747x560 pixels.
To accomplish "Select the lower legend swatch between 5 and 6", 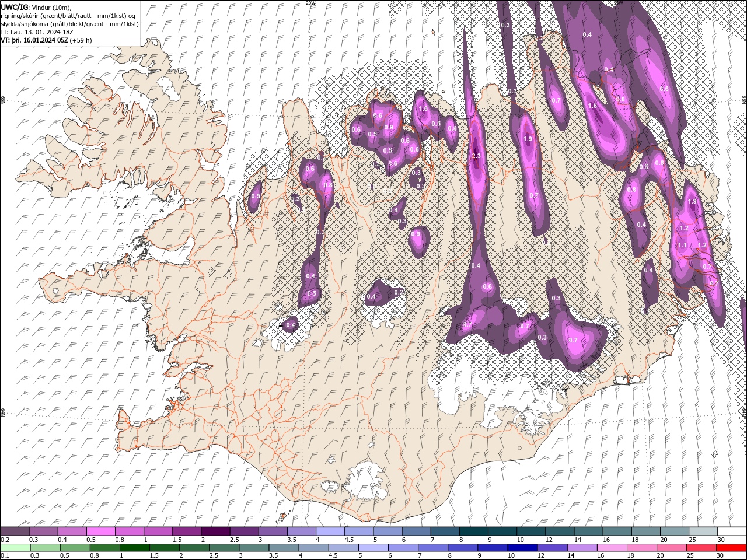I will click(374, 548).
